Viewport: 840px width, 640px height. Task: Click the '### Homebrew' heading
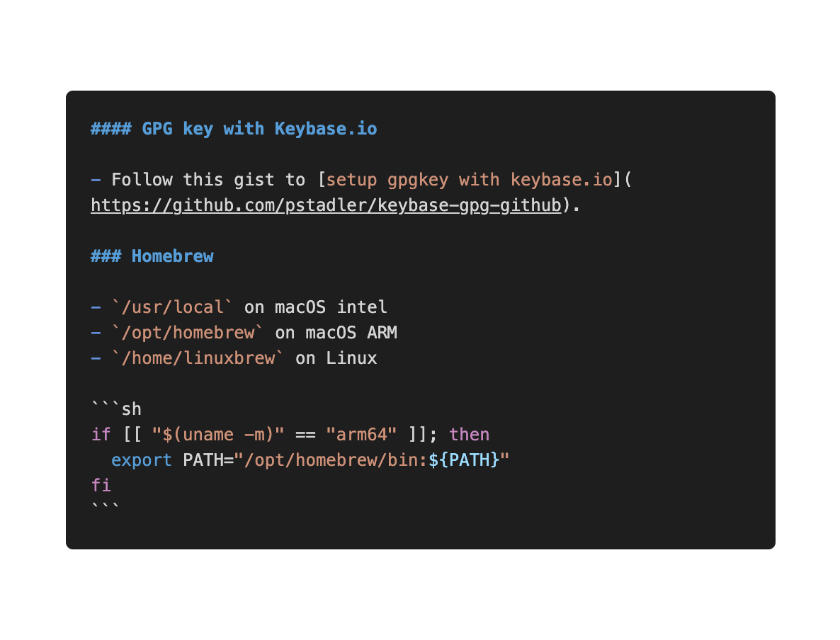(152, 256)
